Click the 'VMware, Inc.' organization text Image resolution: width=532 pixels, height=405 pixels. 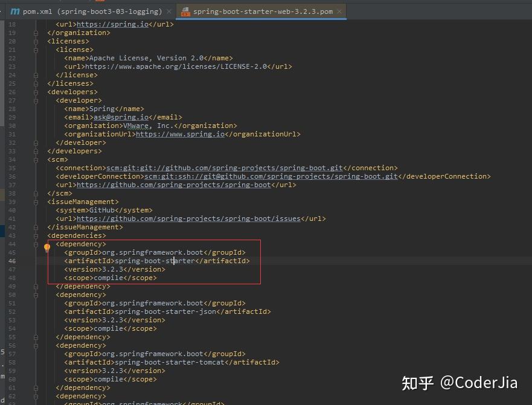pos(149,126)
